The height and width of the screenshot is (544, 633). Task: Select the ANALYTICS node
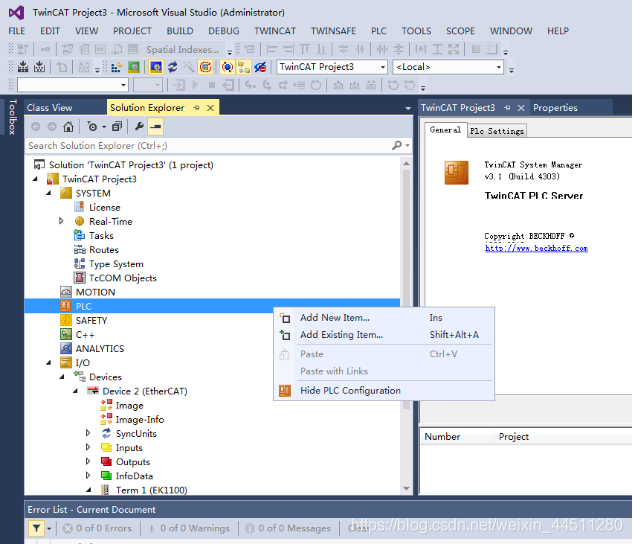point(92,349)
